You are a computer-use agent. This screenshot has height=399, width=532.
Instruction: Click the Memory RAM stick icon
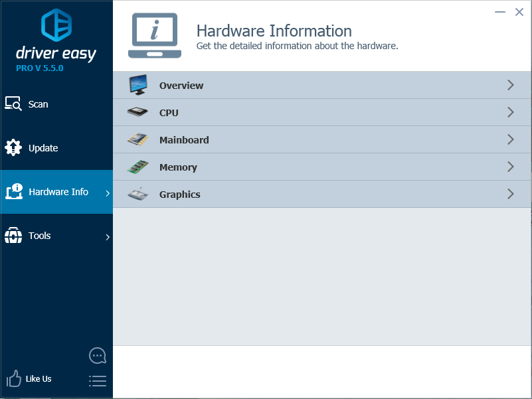click(x=138, y=167)
